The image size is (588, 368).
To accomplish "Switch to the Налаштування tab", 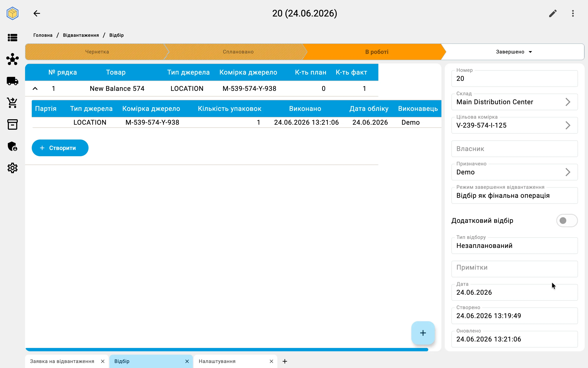I will (x=217, y=361).
